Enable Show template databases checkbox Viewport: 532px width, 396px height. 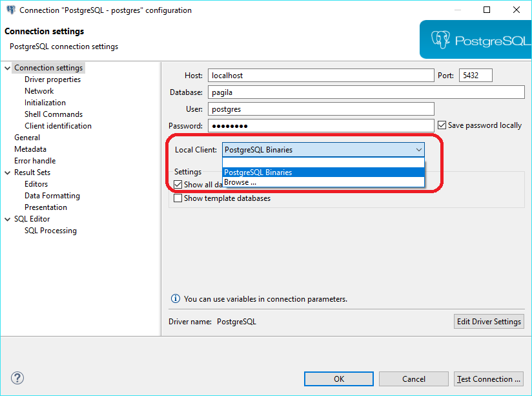click(178, 198)
